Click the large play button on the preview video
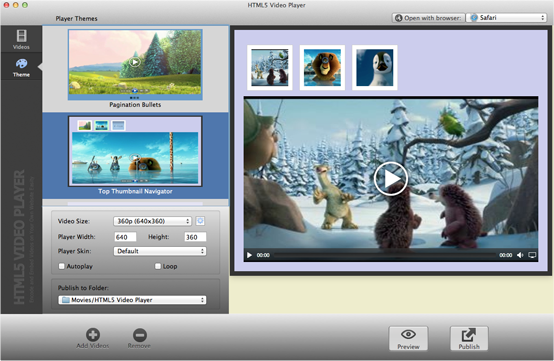Viewport: 554px width, 361px height. 391,179
